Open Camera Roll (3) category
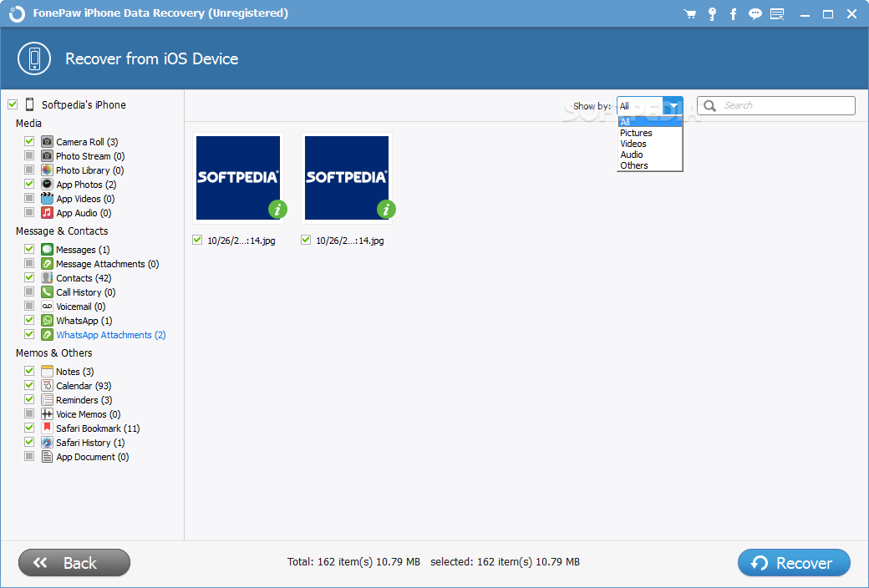Screen dimensions: 869x588 click(87, 142)
